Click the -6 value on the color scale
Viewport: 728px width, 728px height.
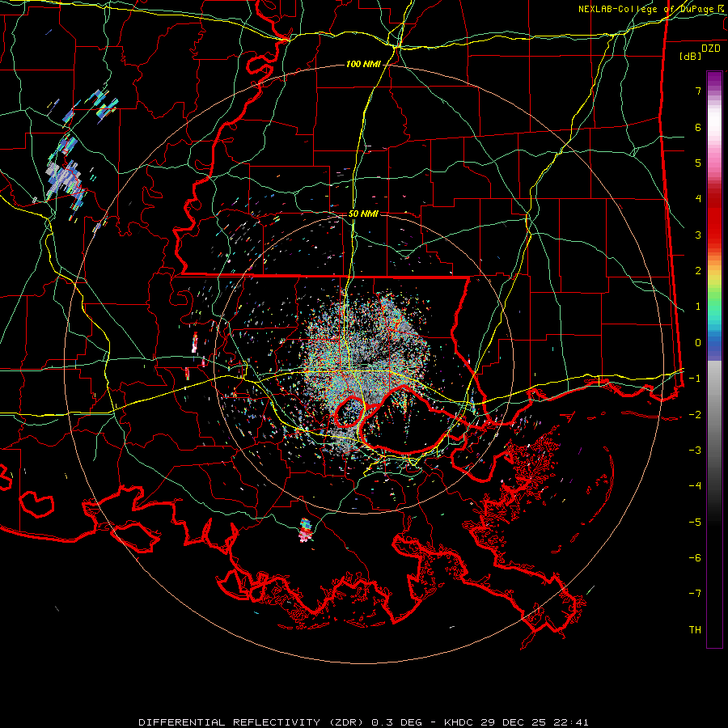695,558
